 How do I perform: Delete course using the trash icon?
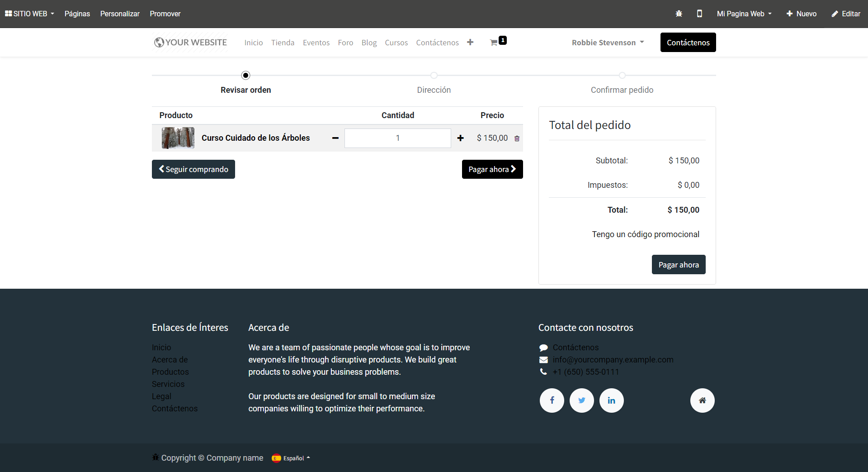click(517, 138)
